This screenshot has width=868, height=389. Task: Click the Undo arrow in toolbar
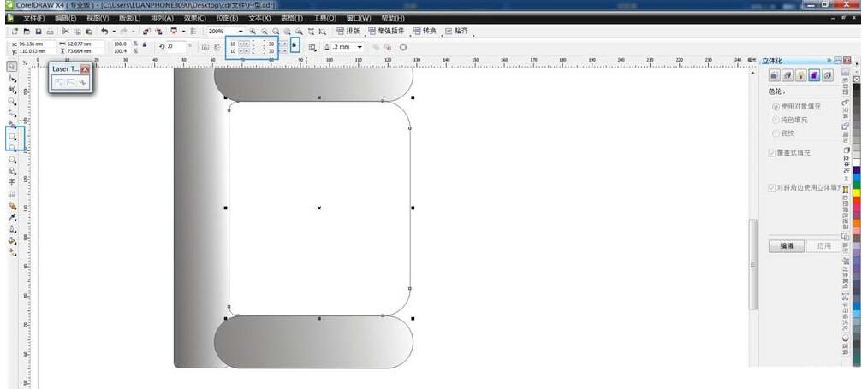pyautogui.click(x=104, y=32)
